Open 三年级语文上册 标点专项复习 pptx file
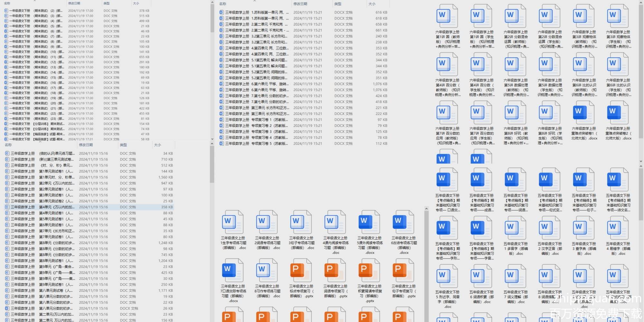Screen dimensions: 644x322 [301, 270]
